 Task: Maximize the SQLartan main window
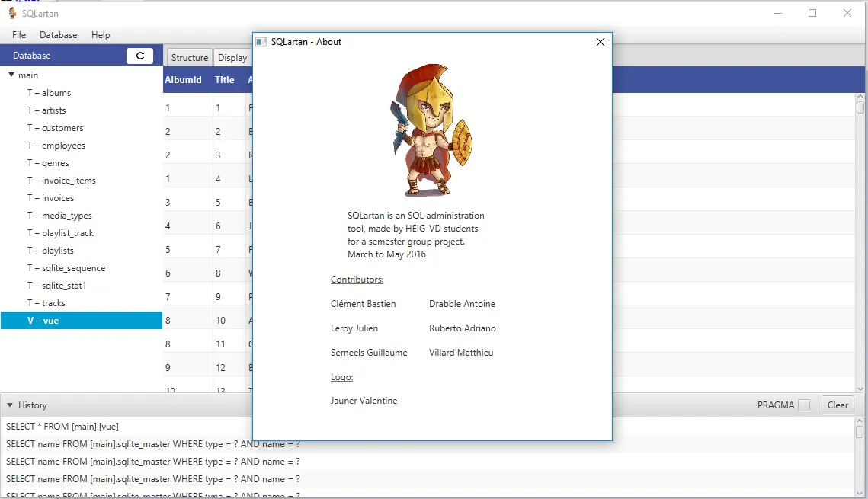point(812,13)
